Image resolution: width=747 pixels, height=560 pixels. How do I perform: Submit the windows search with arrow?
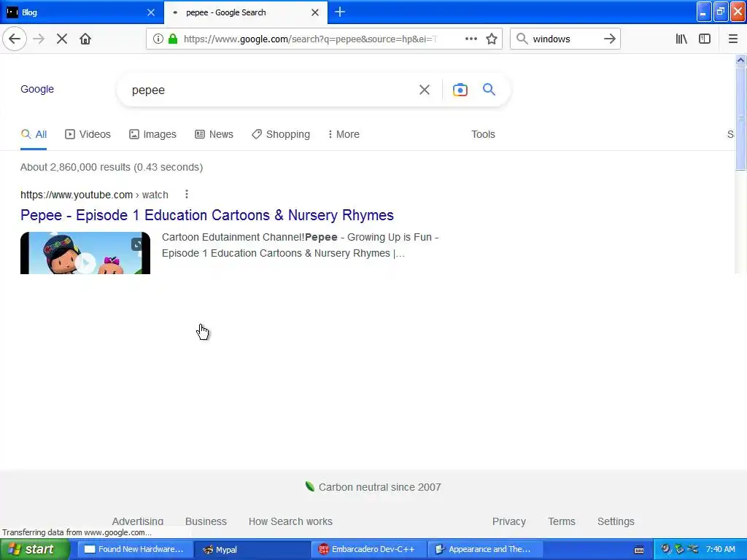click(609, 39)
